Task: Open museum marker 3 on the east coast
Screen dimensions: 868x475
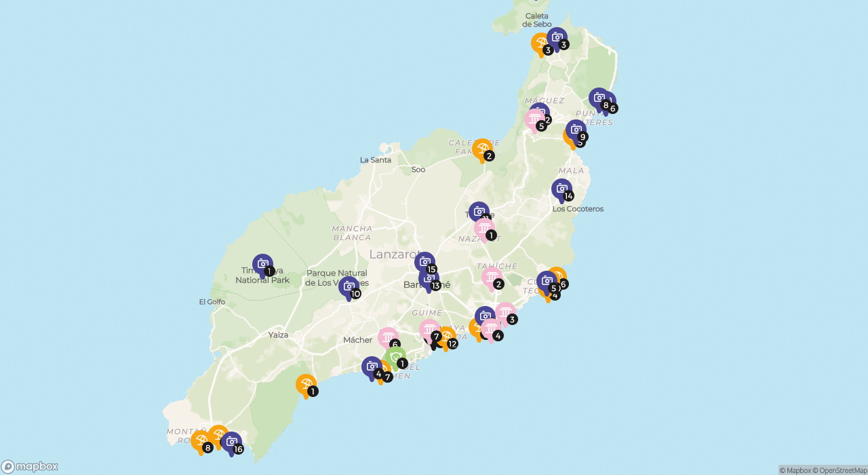Action: (x=505, y=313)
